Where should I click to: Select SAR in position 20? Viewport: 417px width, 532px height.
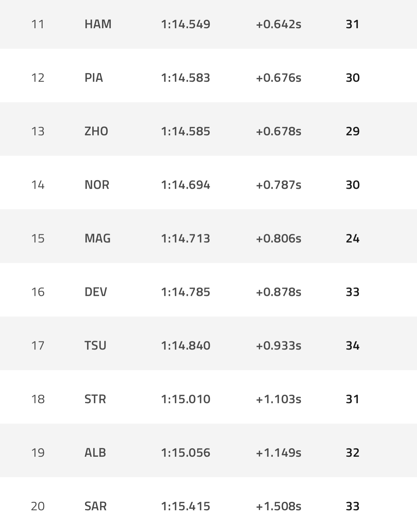click(x=95, y=506)
